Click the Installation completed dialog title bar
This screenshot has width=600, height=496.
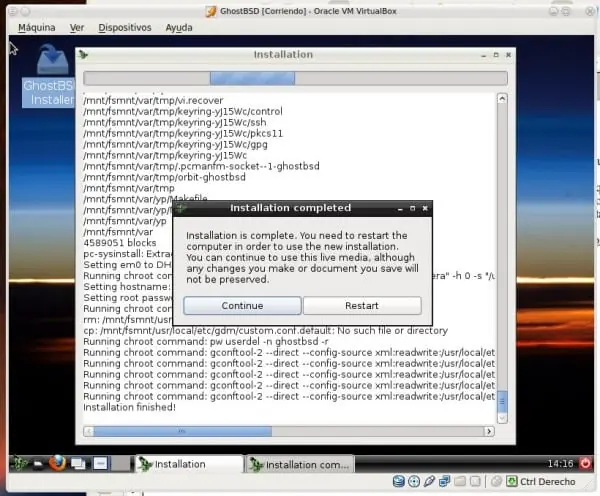[290, 208]
